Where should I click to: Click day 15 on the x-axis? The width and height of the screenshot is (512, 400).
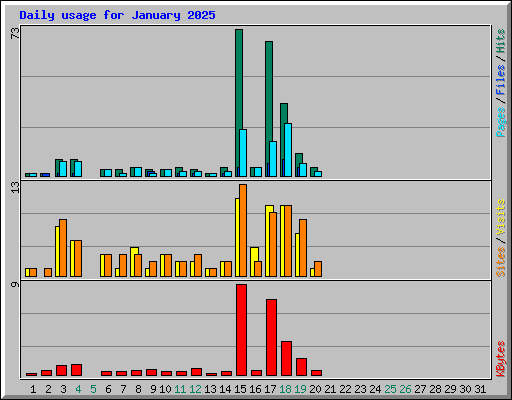[x=240, y=389]
